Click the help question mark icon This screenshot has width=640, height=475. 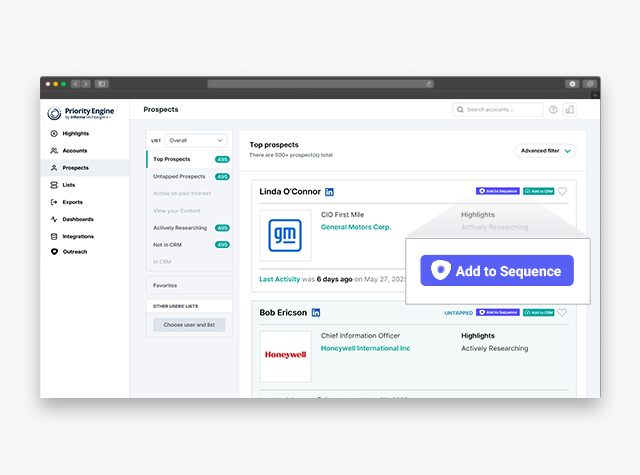click(553, 109)
